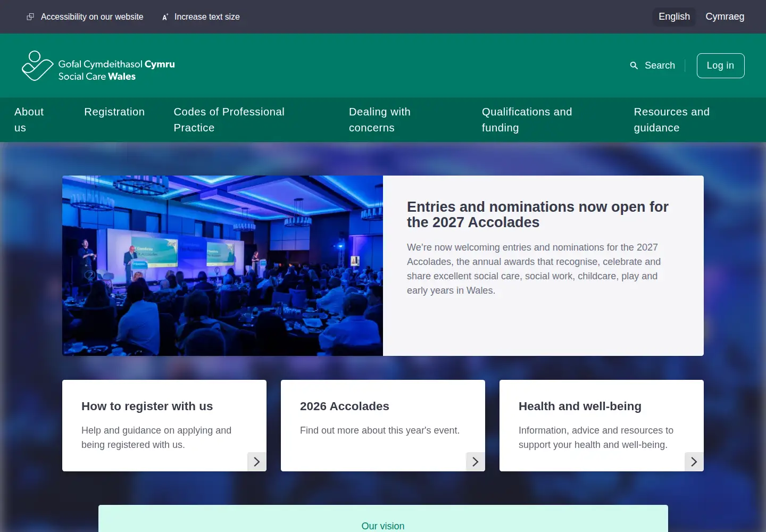Viewport: 766px width, 532px height.
Task: Open the Health and well-being arrow
Action: tap(694, 462)
